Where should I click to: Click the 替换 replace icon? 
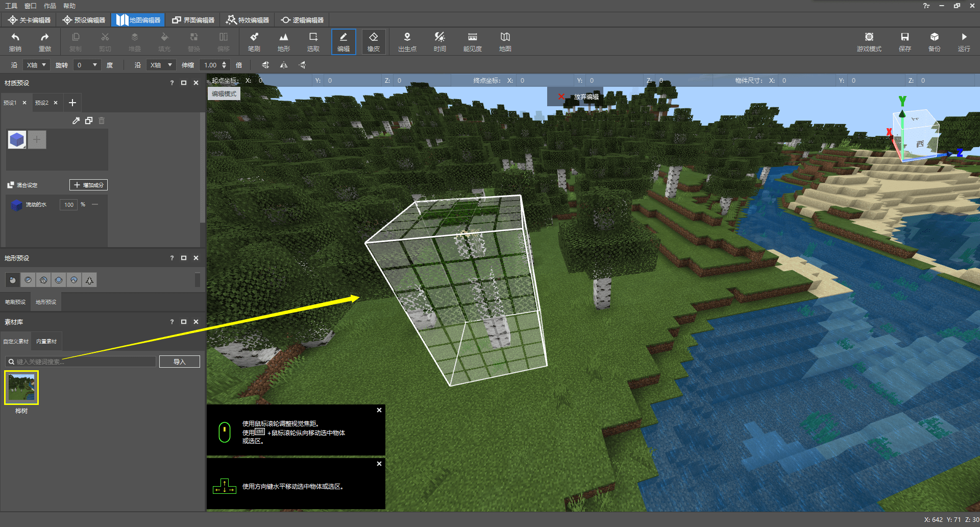(x=194, y=41)
